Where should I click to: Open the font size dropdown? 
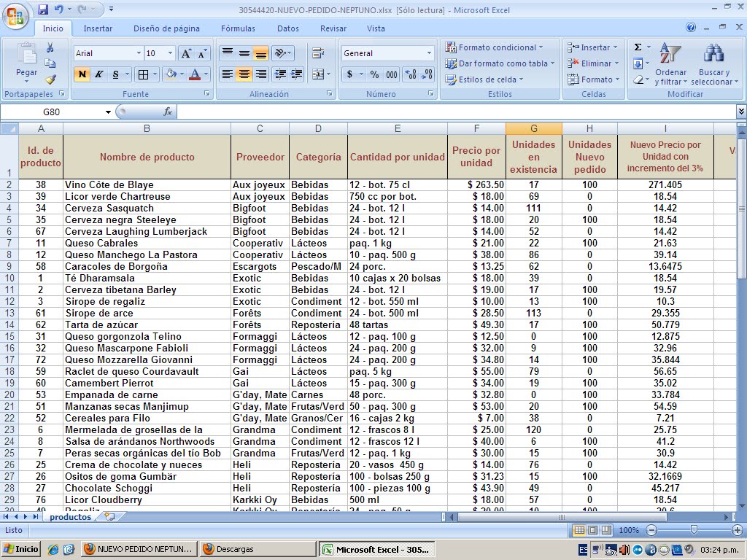pos(170,53)
